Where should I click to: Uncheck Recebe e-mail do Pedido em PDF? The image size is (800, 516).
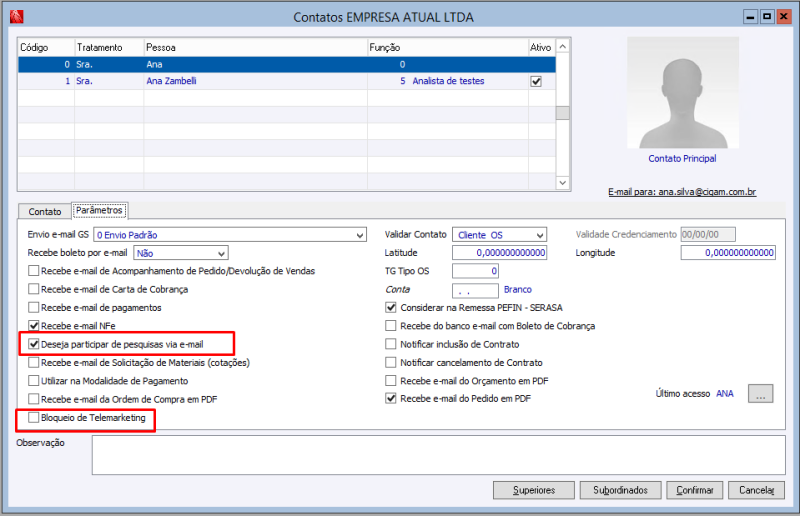tap(391, 399)
